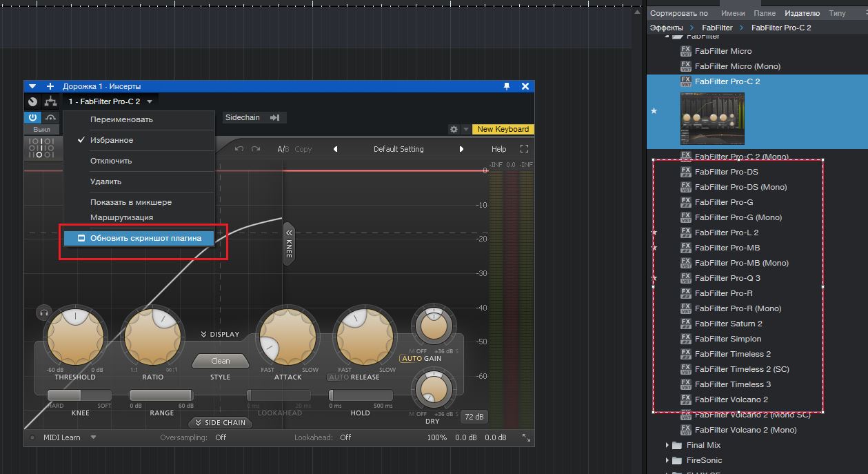Image resolution: width=868 pixels, height=474 pixels.
Task: Click the Lookahead Off value in status bar
Action: coord(345,437)
